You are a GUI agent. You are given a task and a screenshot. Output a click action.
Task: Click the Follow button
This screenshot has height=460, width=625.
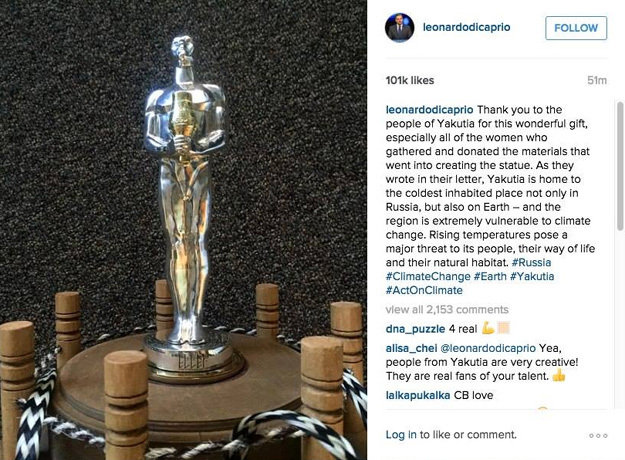(x=576, y=28)
